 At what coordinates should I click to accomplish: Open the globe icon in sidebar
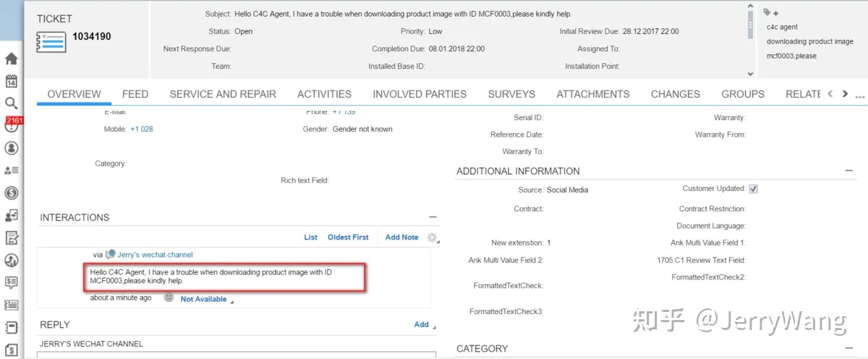pos(12,261)
